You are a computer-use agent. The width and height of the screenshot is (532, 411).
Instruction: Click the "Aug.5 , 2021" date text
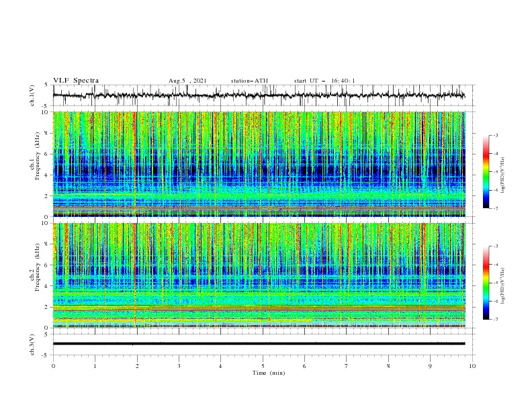(x=187, y=81)
